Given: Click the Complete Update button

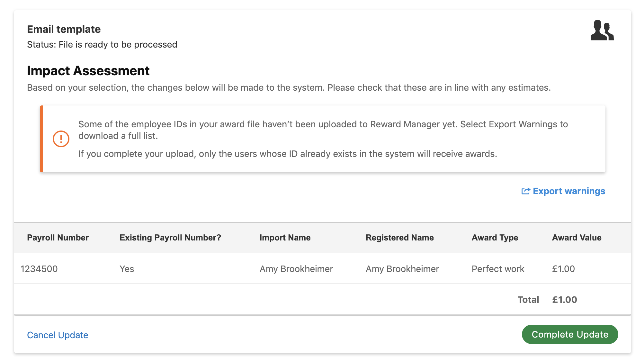Looking at the screenshot, I should point(570,334).
